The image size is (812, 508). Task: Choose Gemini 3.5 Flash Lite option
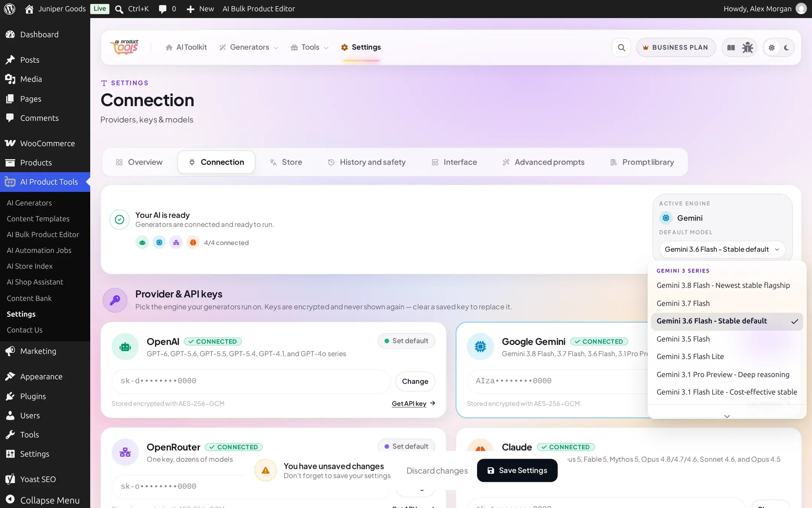(727, 356)
